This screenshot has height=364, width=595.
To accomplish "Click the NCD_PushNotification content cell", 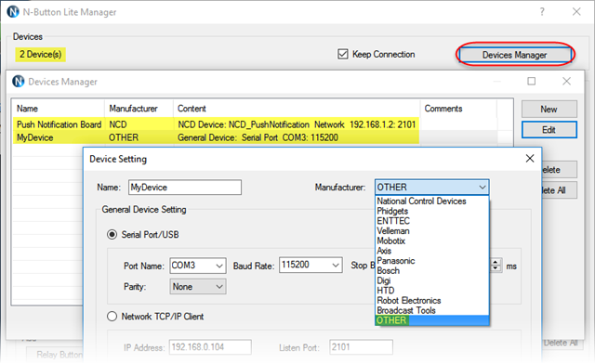I will [x=297, y=124].
